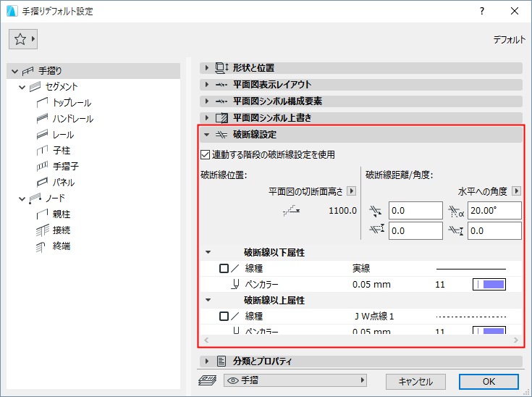Click the レール icon in the tree
The height and width of the screenshot is (397, 532).
pyautogui.click(x=42, y=134)
